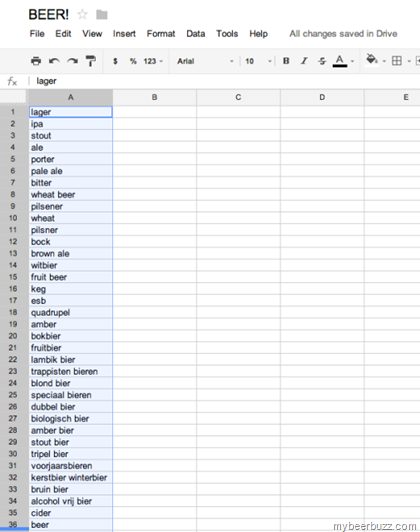Click the print icon in toolbar
This screenshot has width=420, height=532.
(36, 61)
